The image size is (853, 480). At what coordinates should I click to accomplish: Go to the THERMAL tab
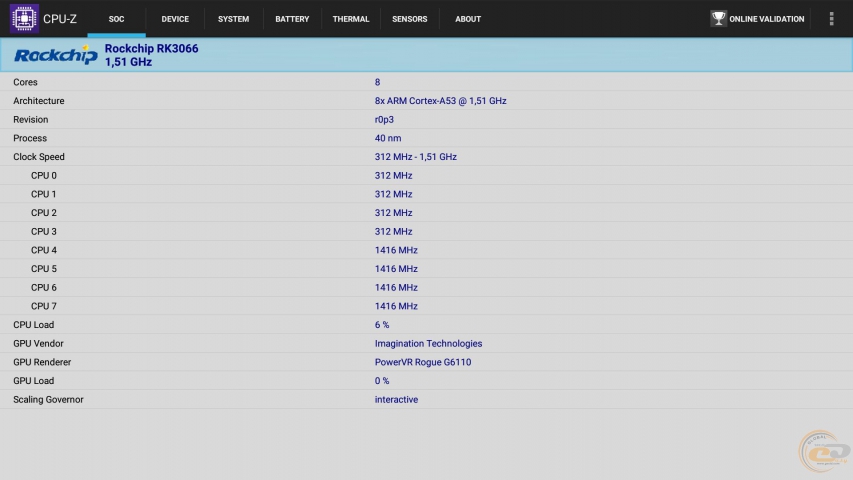coord(351,19)
